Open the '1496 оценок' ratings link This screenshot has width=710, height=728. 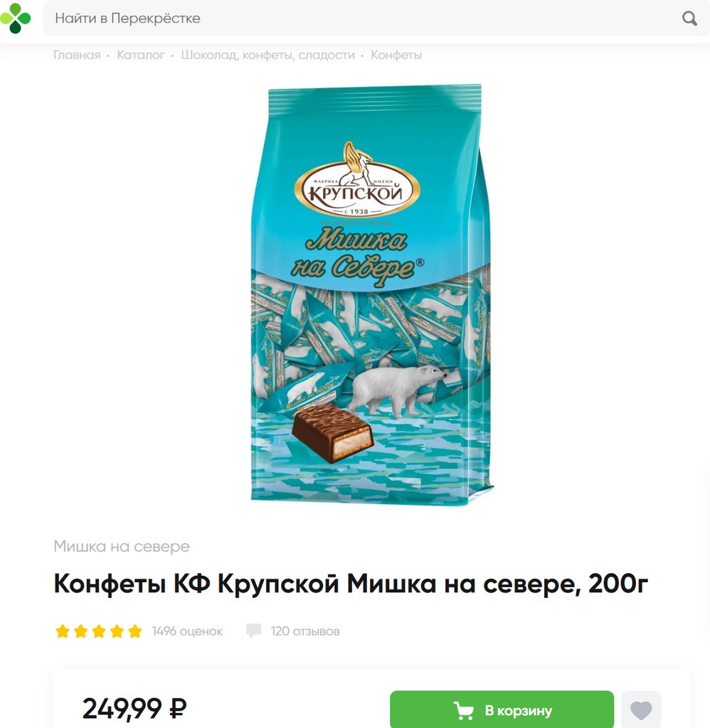tap(187, 631)
